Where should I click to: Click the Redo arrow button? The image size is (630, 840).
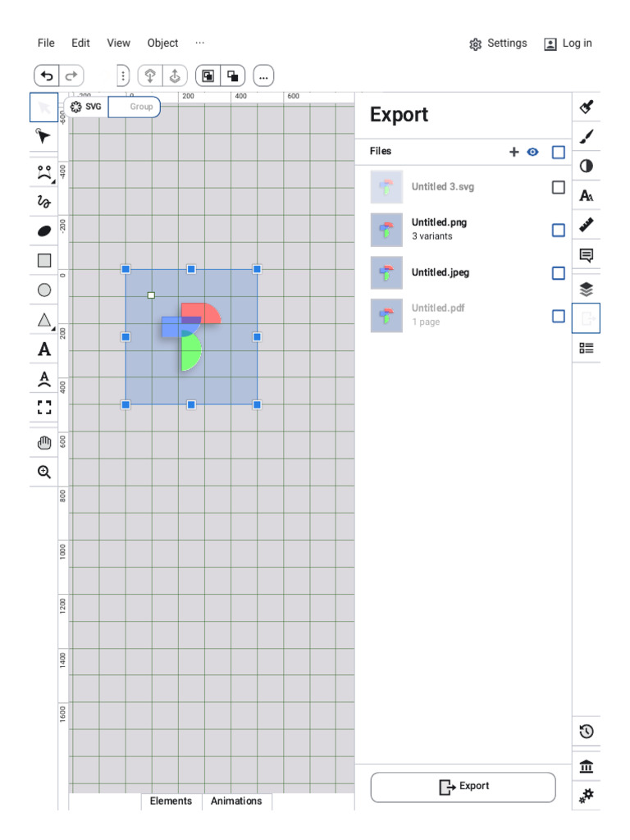71,76
